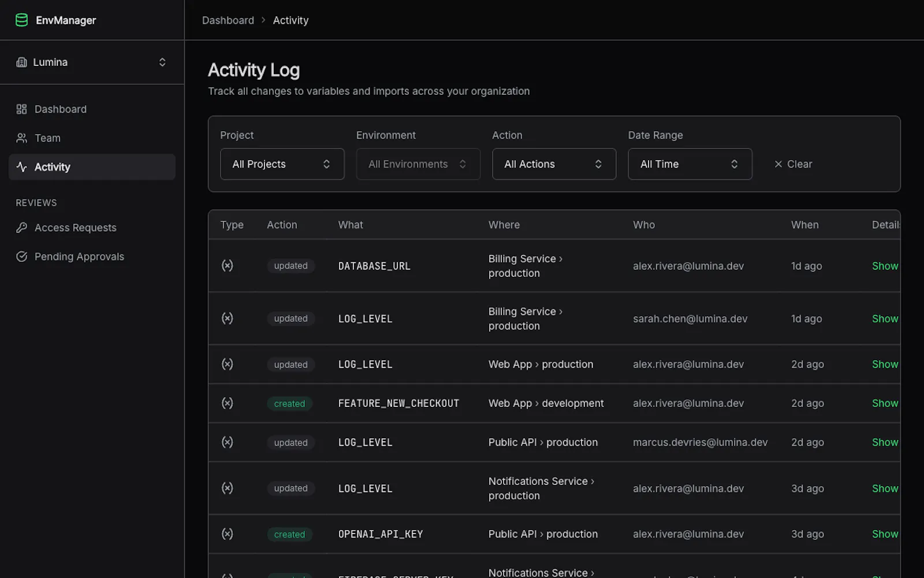Show details for marcus.devries' LOG_LEVEL update

click(885, 442)
